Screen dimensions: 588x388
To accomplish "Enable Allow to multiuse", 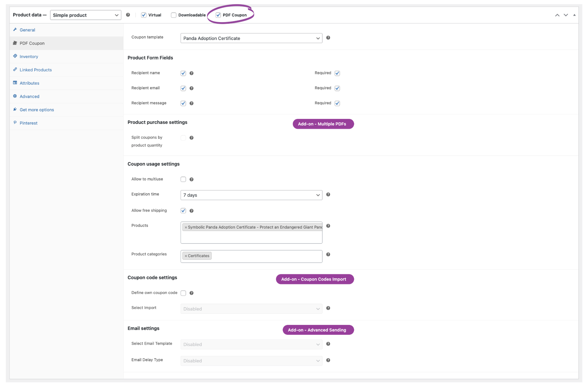I will click(x=183, y=179).
